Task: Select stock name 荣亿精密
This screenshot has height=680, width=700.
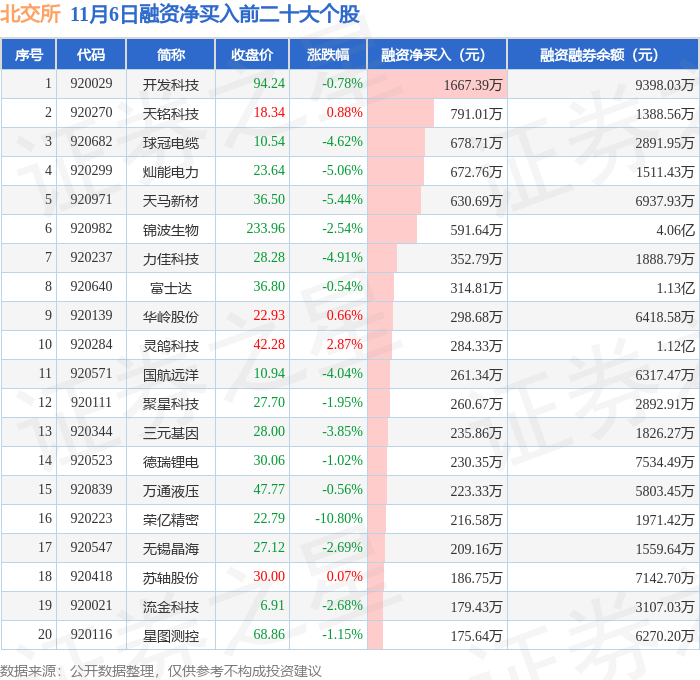Action: point(171,520)
